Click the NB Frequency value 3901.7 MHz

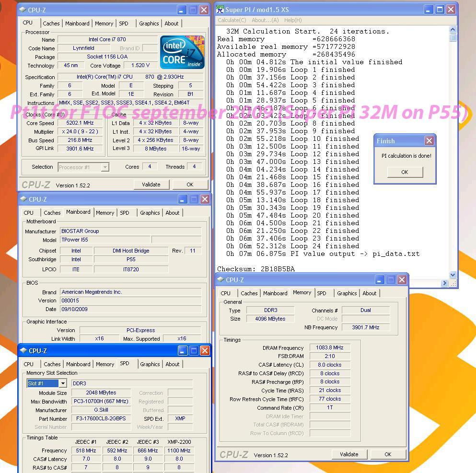(366, 327)
